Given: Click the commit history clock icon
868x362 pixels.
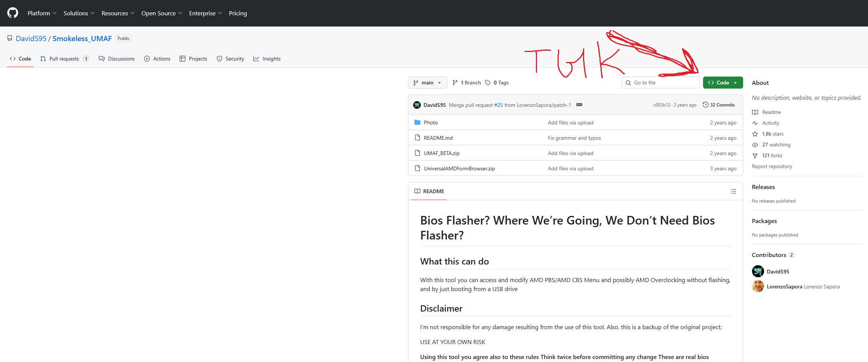Looking at the screenshot, I should (x=705, y=105).
